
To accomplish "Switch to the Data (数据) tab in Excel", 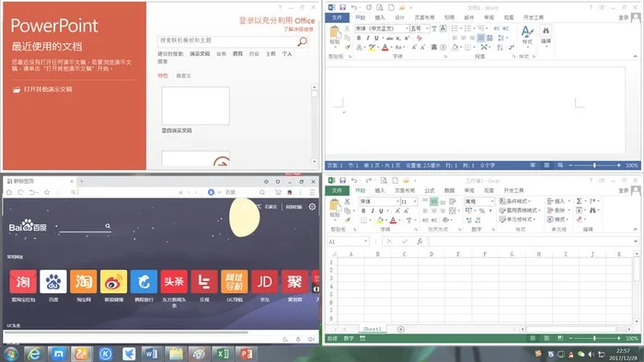I will (449, 190).
